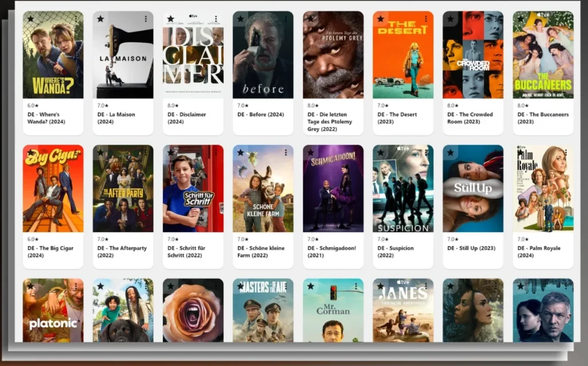Open the Mr. Corman poster thumbnail

[333, 313]
